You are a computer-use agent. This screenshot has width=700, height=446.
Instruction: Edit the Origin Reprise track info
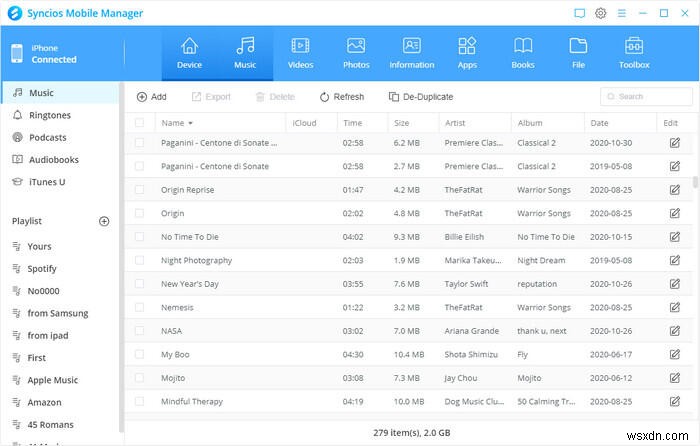click(675, 190)
